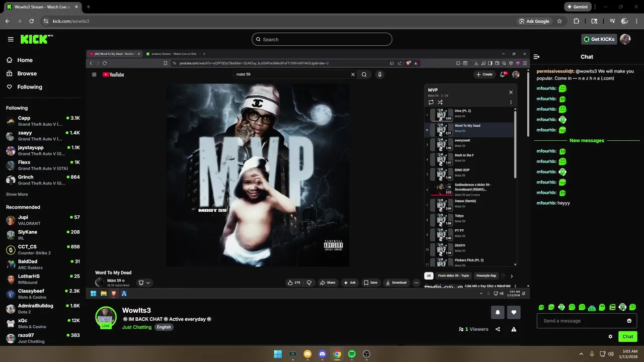Bookmark this page with the star icon
Screen dimensions: 644x362
coord(559,21)
